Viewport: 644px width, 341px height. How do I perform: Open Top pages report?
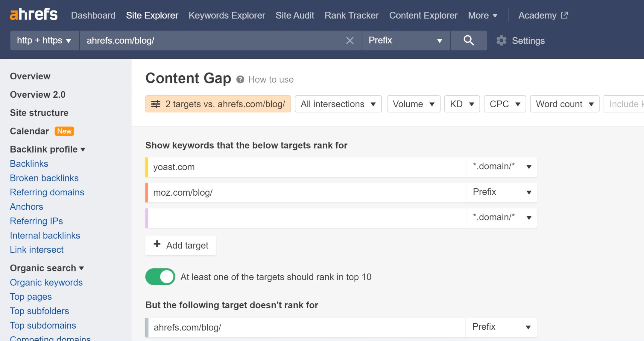click(x=31, y=297)
